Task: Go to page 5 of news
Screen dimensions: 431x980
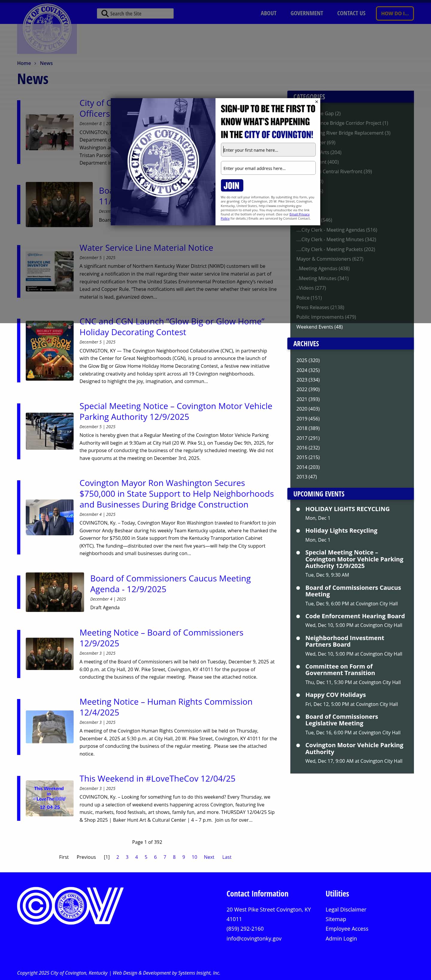Action: click(x=146, y=857)
